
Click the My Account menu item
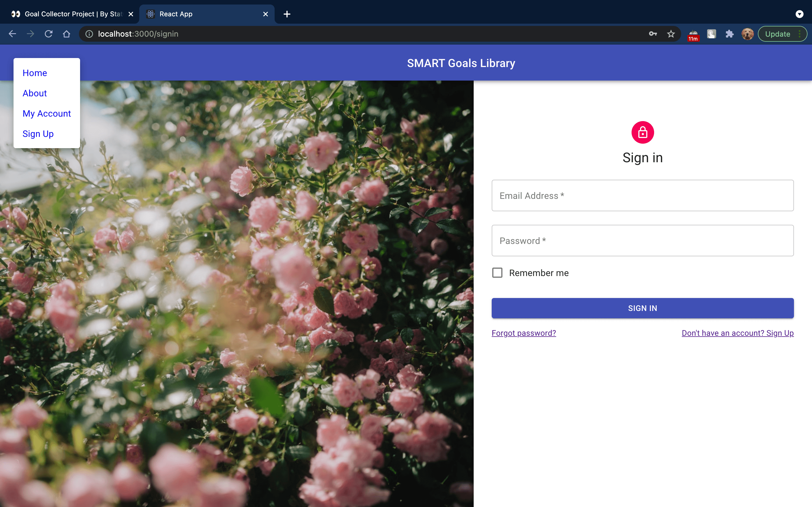(x=47, y=113)
